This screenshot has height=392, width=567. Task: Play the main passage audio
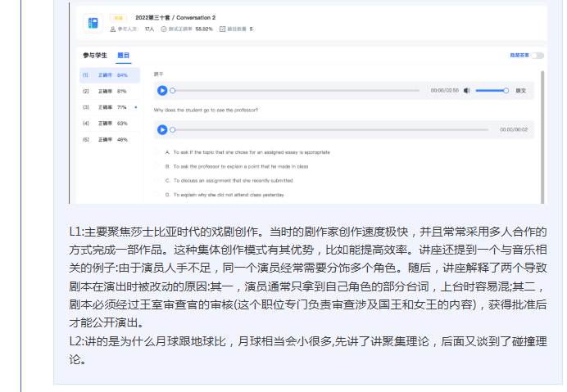point(162,91)
